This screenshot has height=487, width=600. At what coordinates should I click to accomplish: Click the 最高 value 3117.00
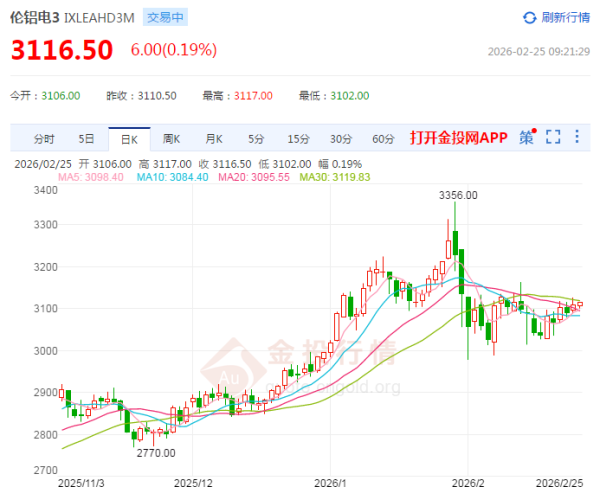[x=253, y=96]
